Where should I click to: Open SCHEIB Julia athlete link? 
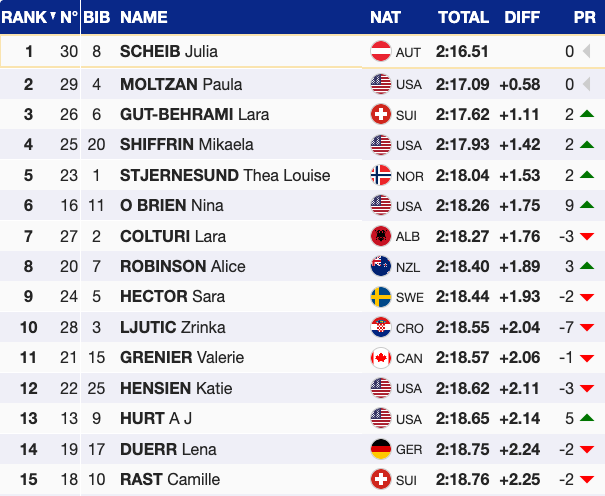click(x=168, y=52)
